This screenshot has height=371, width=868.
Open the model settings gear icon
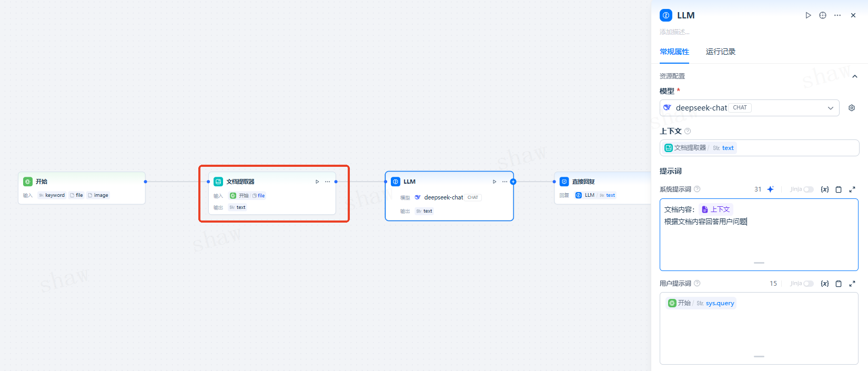click(852, 108)
